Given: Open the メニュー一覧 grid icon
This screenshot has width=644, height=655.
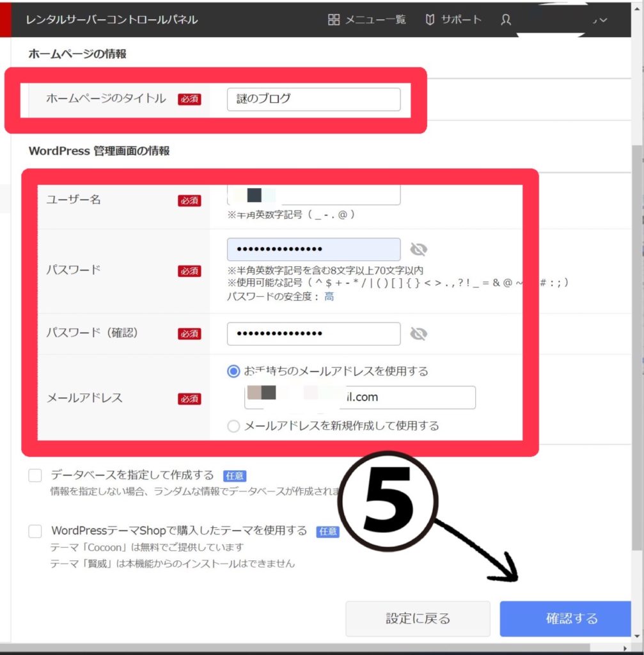Looking at the screenshot, I should tap(334, 20).
